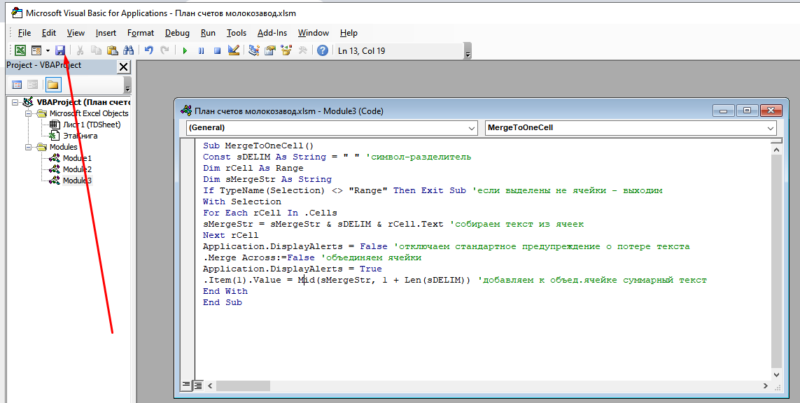Click the View Code icon in Project panel
Screen dimensions: 800x403
click(x=17, y=85)
